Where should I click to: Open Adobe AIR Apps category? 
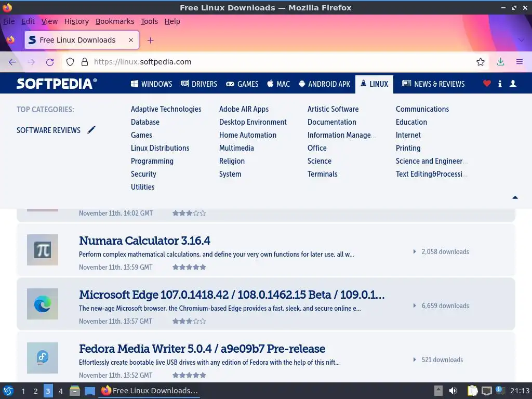pyautogui.click(x=244, y=109)
